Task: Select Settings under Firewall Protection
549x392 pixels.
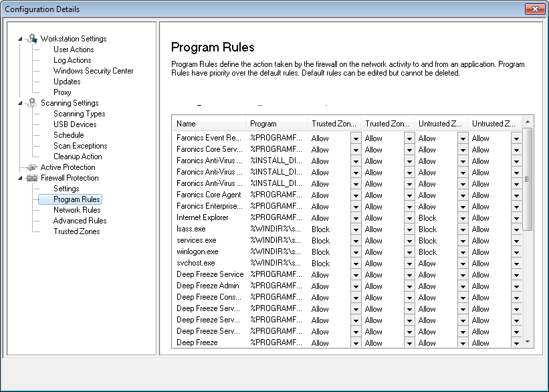Action: (66, 189)
